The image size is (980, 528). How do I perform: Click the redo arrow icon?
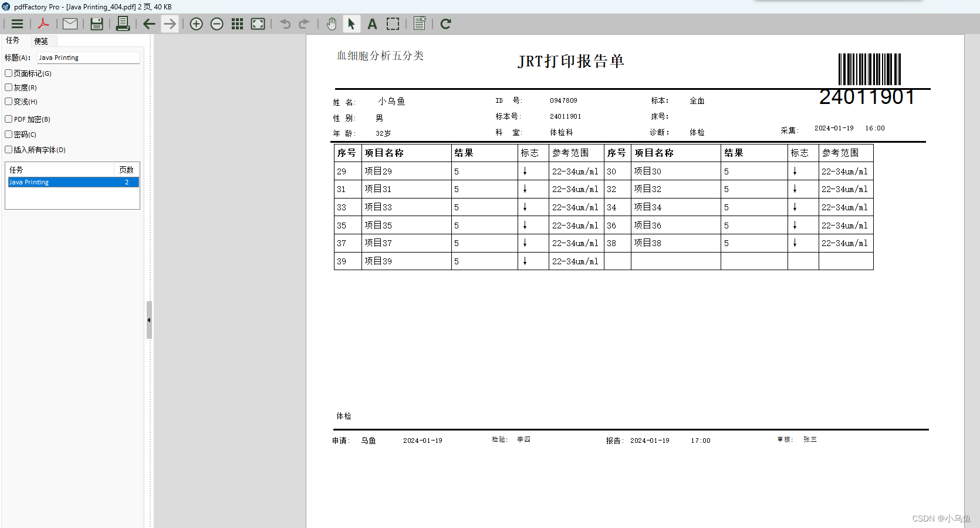pyautogui.click(x=304, y=24)
